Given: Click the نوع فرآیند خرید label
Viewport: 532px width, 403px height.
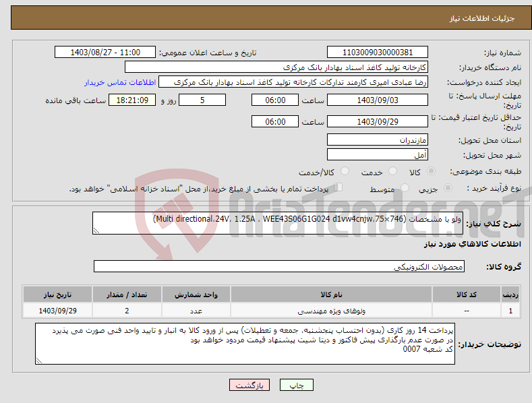Looking at the screenshot, I should click(x=494, y=188).
